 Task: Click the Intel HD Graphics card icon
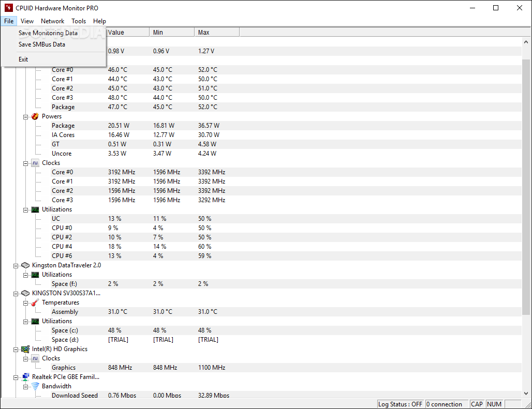pyautogui.click(x=25, y=349)
